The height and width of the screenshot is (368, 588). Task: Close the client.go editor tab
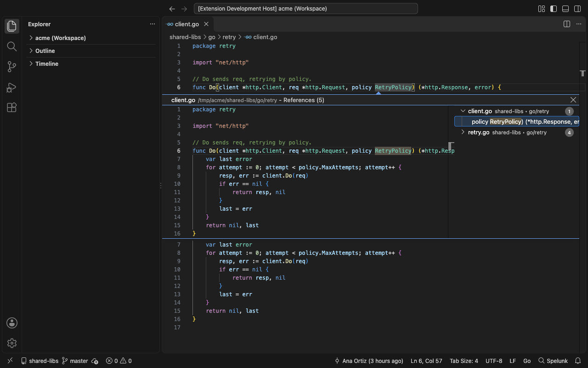tap(206, 24)
